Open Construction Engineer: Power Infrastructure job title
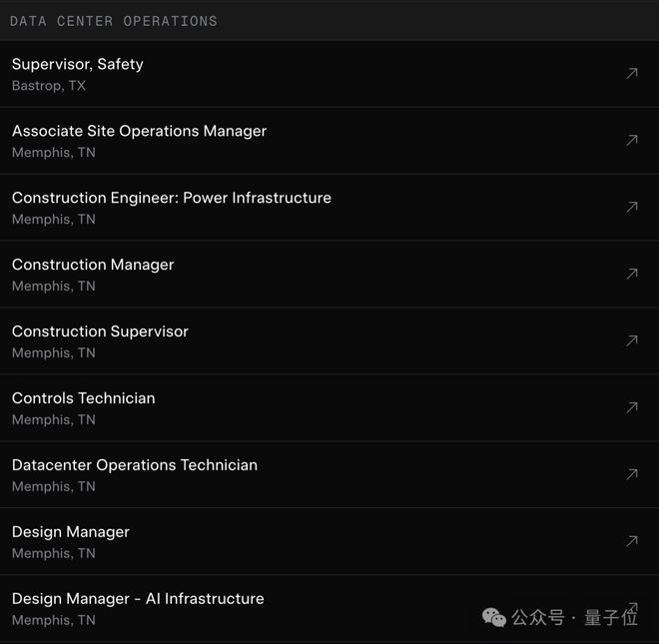Viewport: 659px width, 644px height. (172, 198)
